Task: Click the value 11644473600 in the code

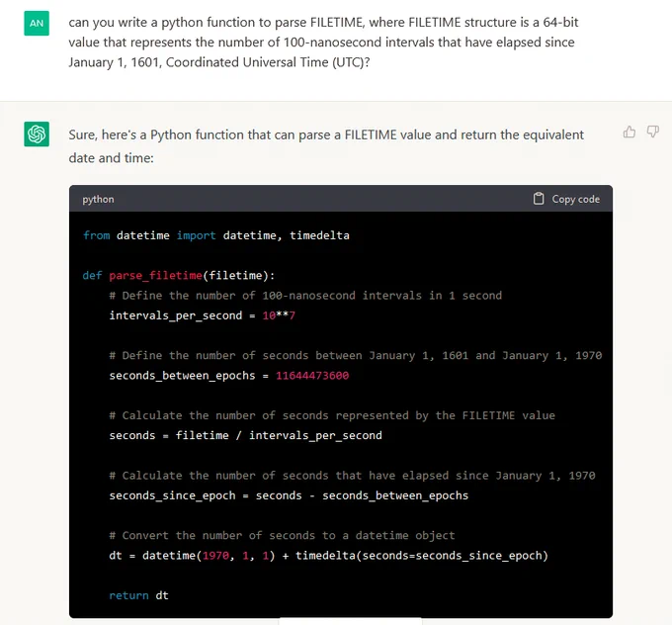Action: [x=312, y=376]
